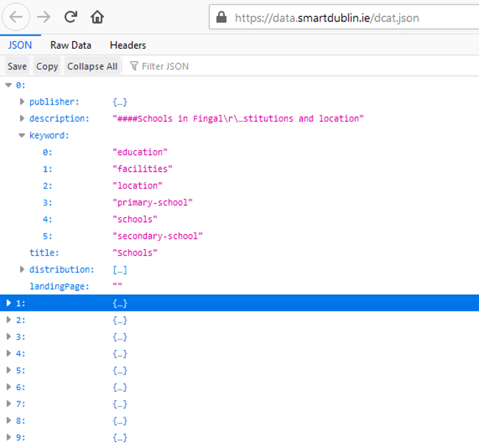Expand the distribution array
Image resolution: width=479 pixels, height=448 pixels.
(22, 270)
